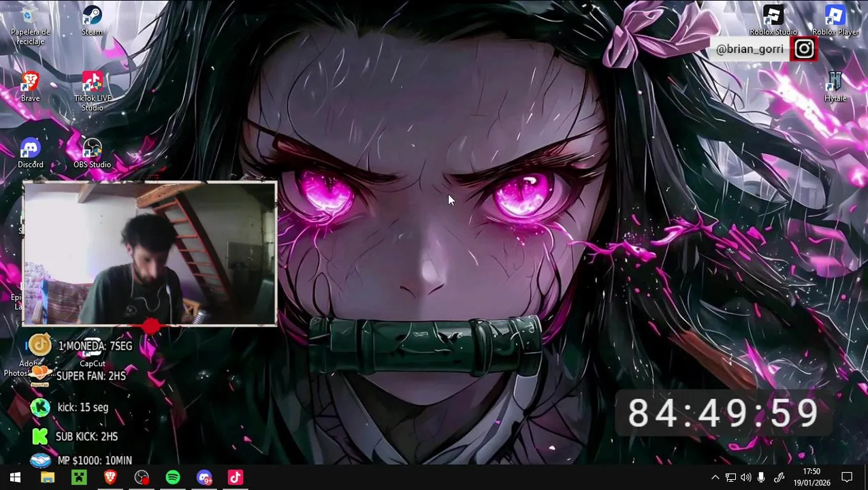Open the network status tray icon
This screenshot has width=868, height=490.
[730, 478]
